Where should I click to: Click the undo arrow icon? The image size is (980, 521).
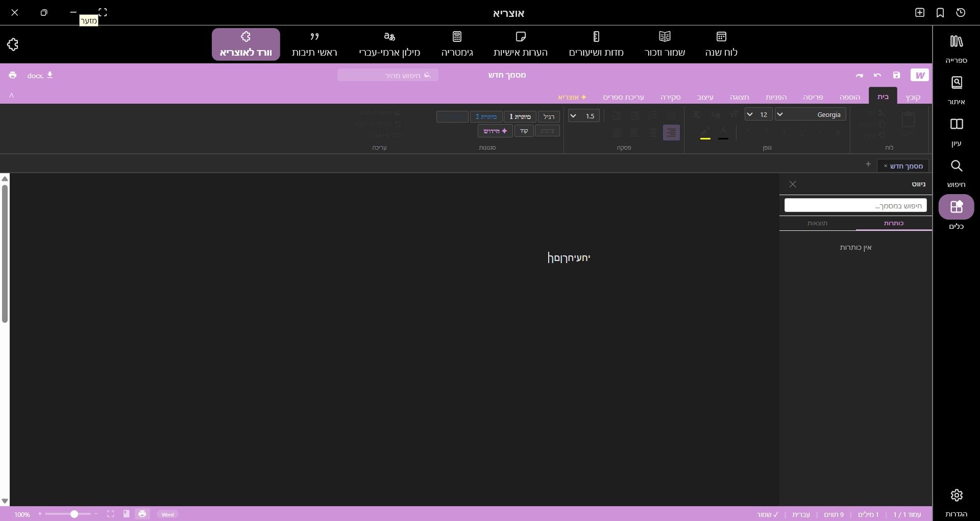click(877, 75)
